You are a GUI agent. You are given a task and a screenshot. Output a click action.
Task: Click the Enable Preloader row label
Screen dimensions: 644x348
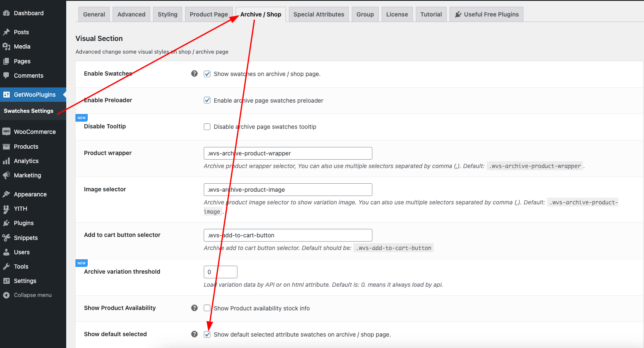108,100
